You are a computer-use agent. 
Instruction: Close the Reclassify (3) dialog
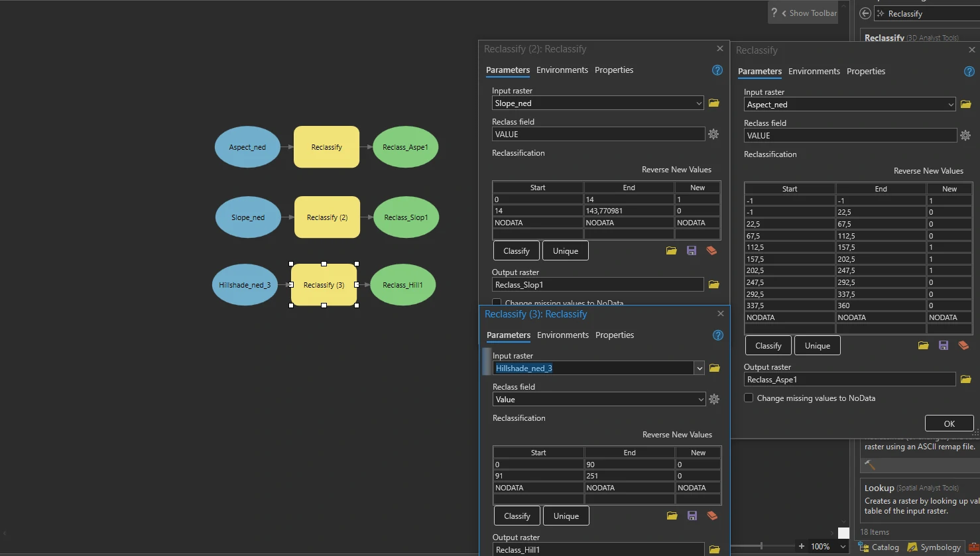[720, 313]
